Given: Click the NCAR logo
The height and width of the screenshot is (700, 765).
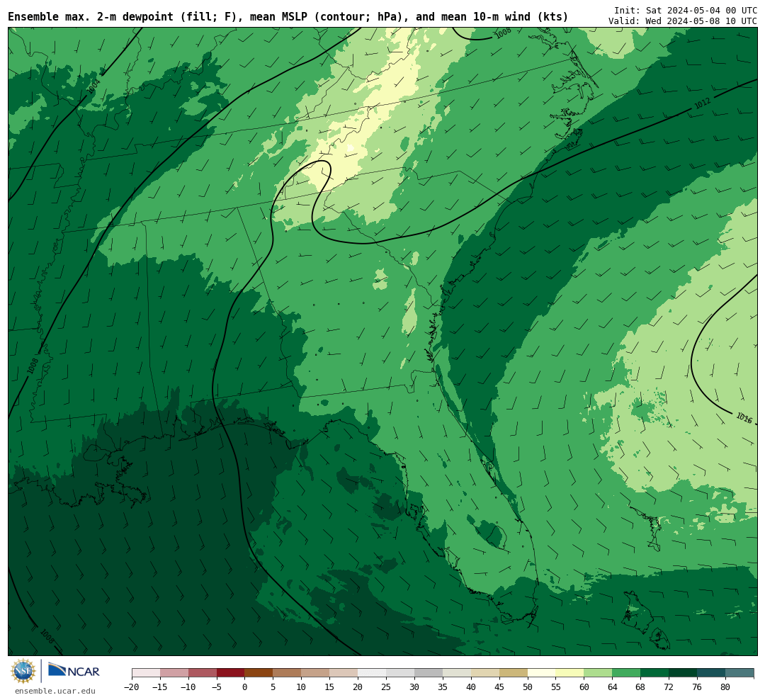Looking at the screenshot, I should pyautogui.click(x=74, y=670).
